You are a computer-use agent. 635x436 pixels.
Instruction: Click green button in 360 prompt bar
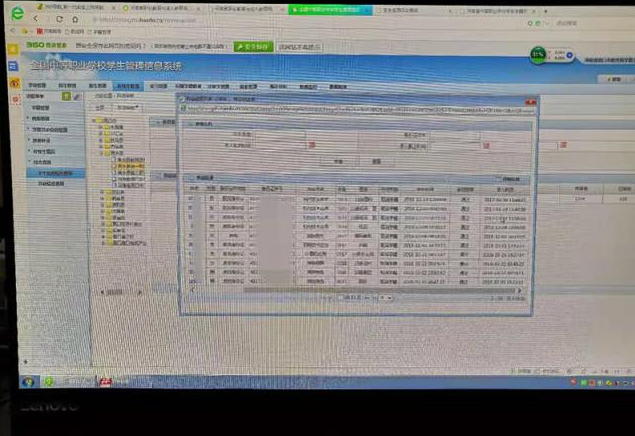click(x=254, y=47)
